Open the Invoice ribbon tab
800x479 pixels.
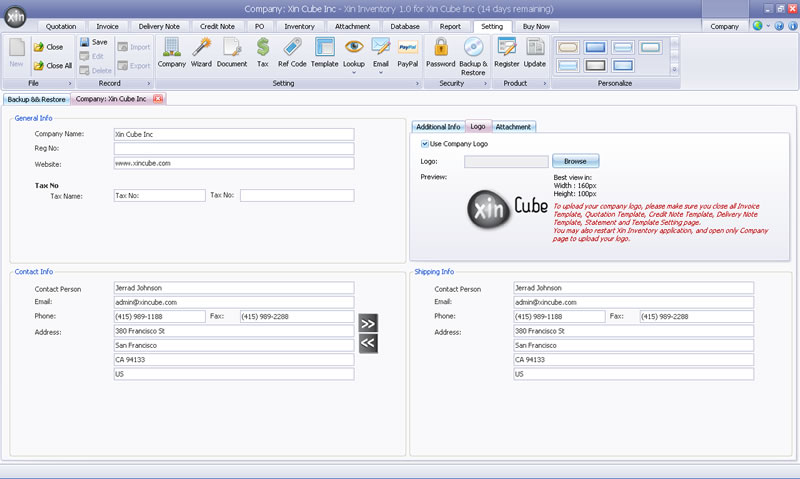[x=107, y=27]
